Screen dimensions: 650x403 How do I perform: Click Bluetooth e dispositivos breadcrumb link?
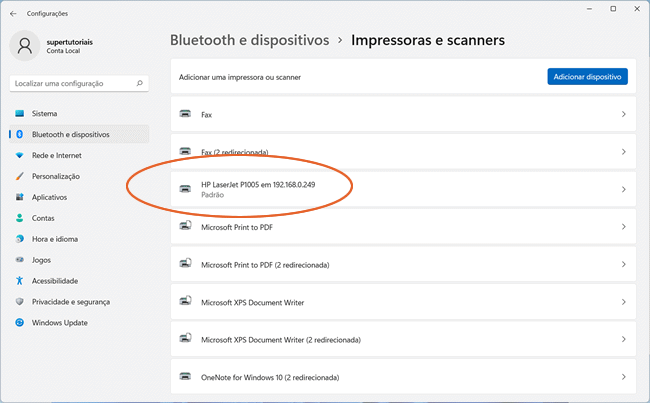click(249, 41)
